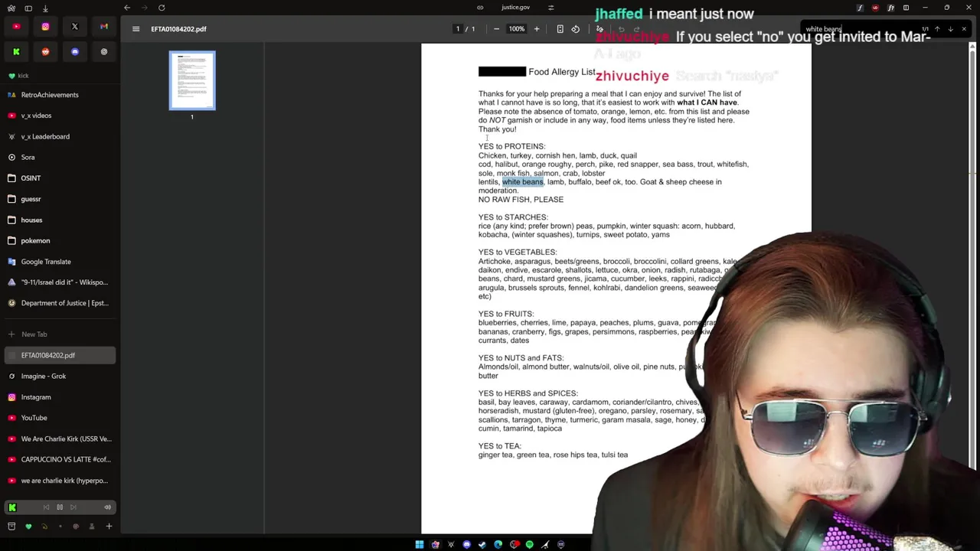Open the pinned Gmail tile
The height and width of the screenshot is (551, 980).
[x=104, y=27]
